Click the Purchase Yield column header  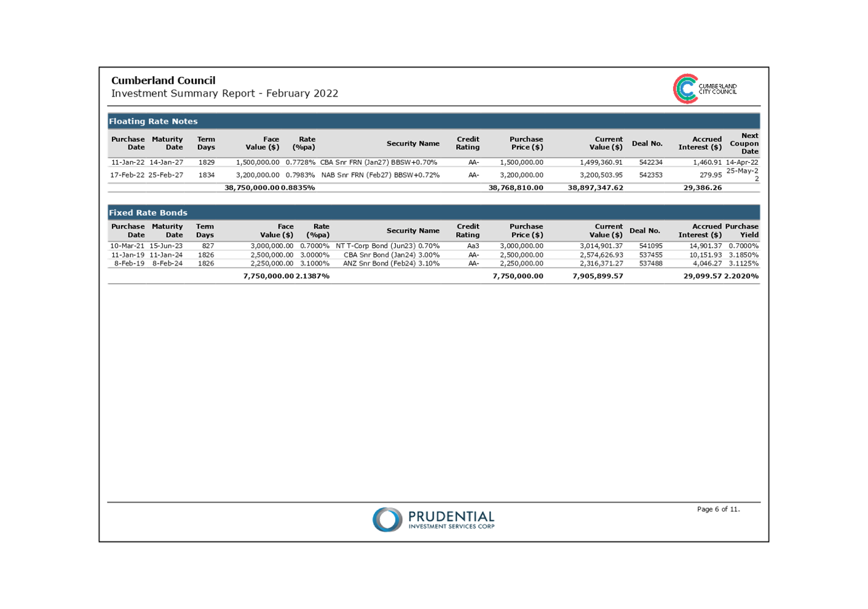tap(742, 230)
